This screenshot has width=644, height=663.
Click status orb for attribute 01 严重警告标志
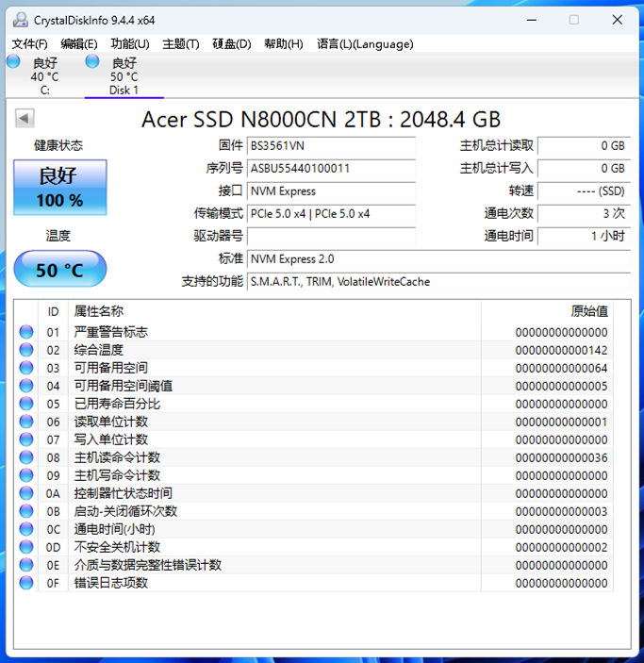26,332
